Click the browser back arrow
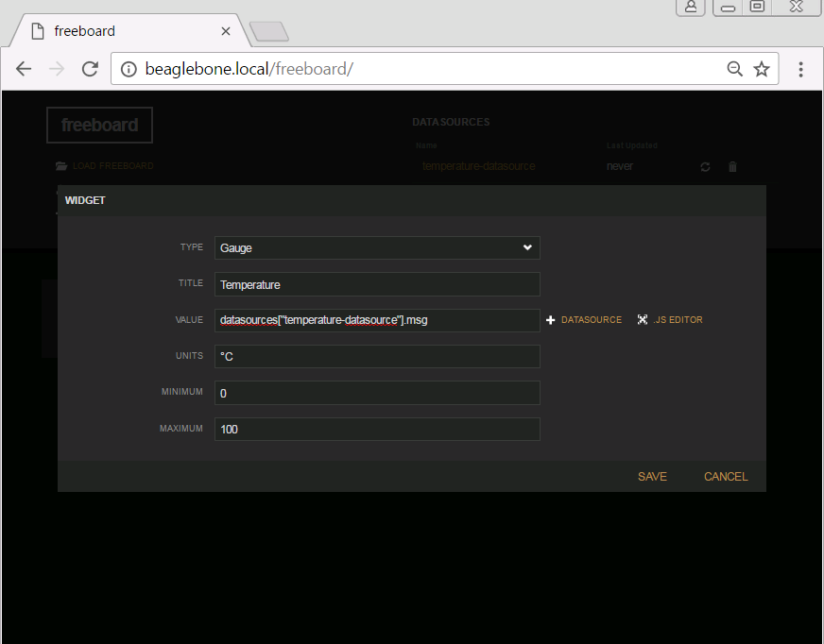The height and width of the screenshot is (644, 824). 24,69
